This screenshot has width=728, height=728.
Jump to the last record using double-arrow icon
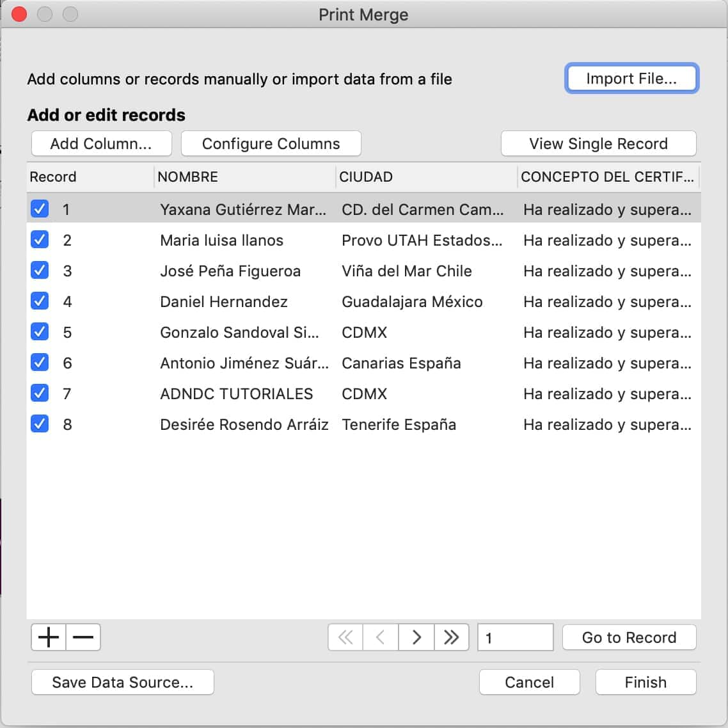tap(452, 637)
